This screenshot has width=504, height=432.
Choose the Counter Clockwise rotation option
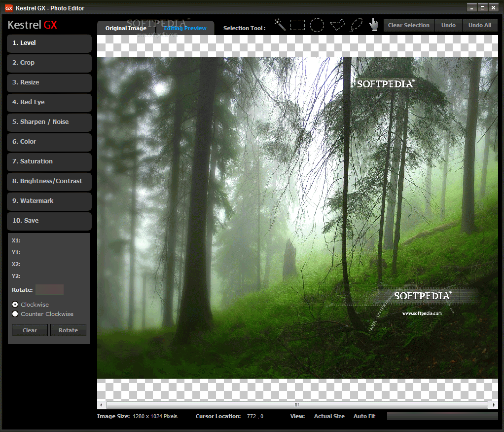click(x=15, y=314)
